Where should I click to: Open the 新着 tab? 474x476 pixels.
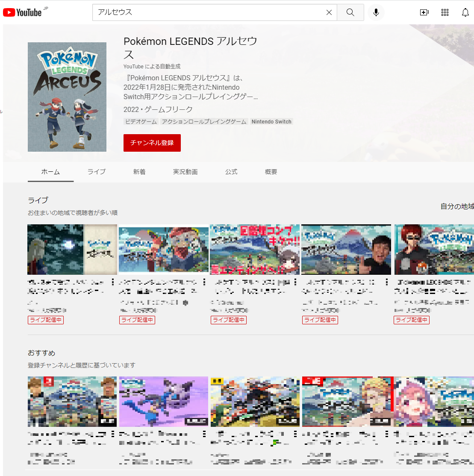[x=139, y=172]
